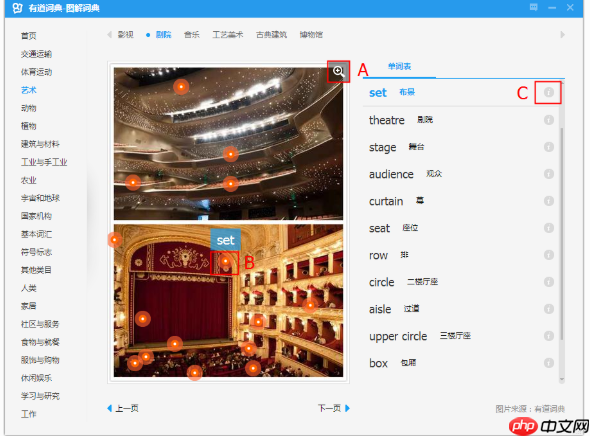Open info icon for audience row
Screen dimensions: 590x436
549,174
